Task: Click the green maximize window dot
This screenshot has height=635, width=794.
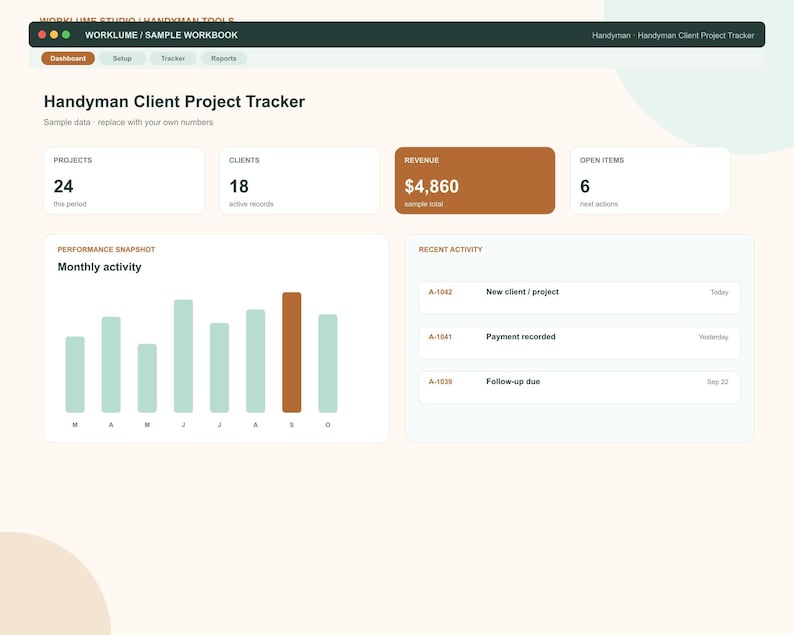Action: click(x=66, y=34)
